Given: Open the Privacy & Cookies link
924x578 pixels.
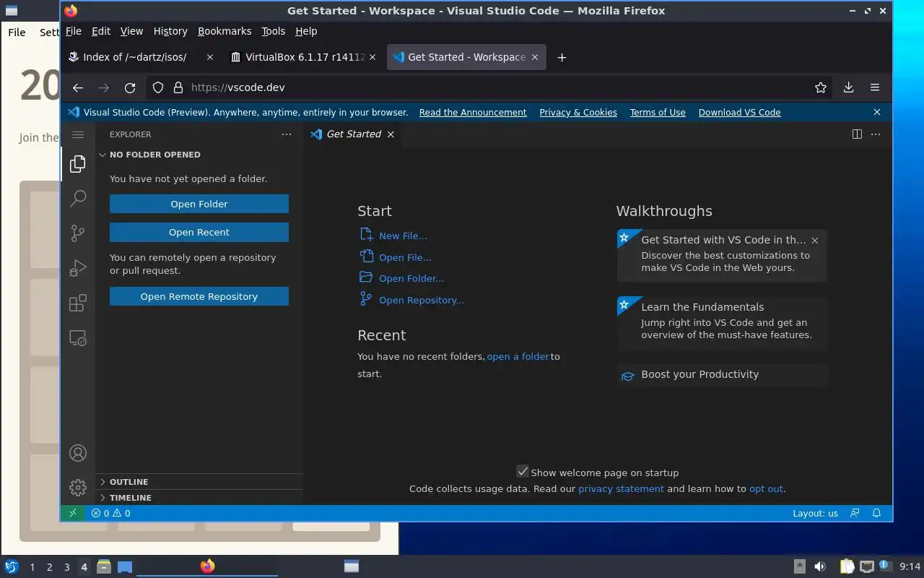Looking at the screenshot, I should pyautogui.click(x=578, y=112).
